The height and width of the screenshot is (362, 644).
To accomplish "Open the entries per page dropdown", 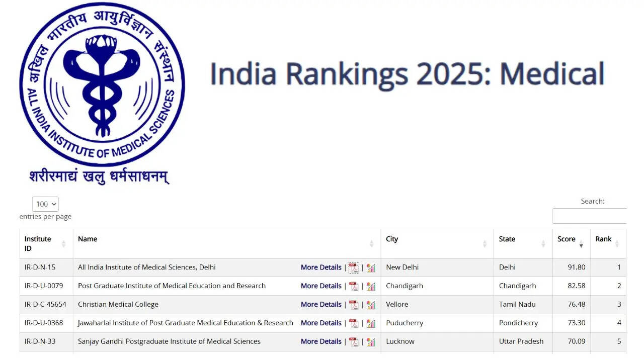I will click(46, 204).
